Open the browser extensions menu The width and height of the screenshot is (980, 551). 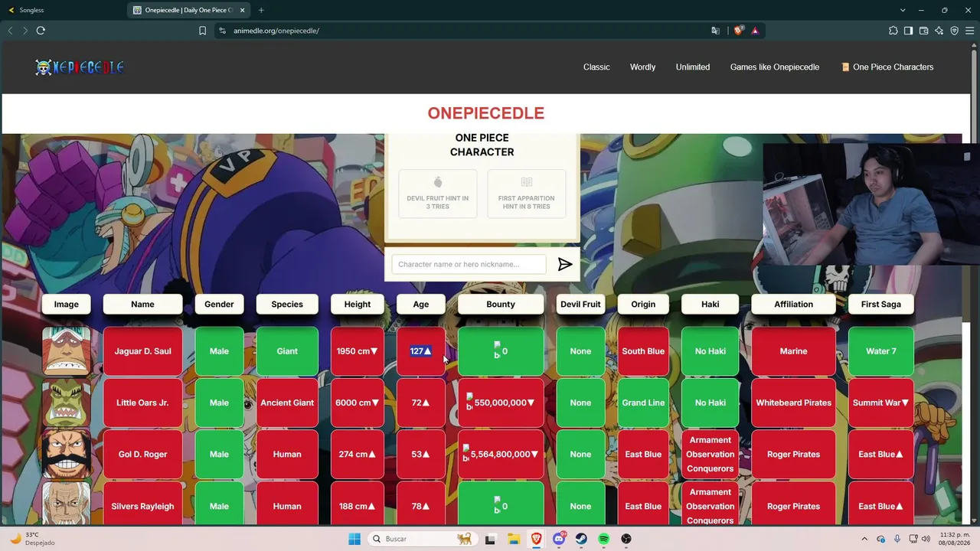click(893, 31)
